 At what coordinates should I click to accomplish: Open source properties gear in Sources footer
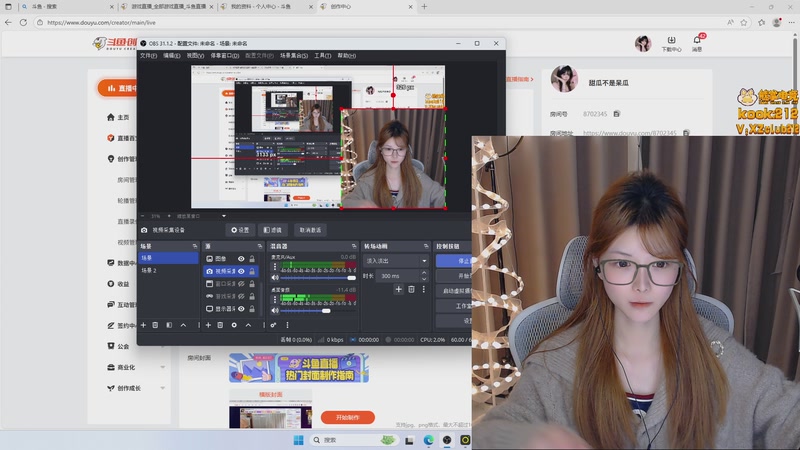(x=234, y=325)
